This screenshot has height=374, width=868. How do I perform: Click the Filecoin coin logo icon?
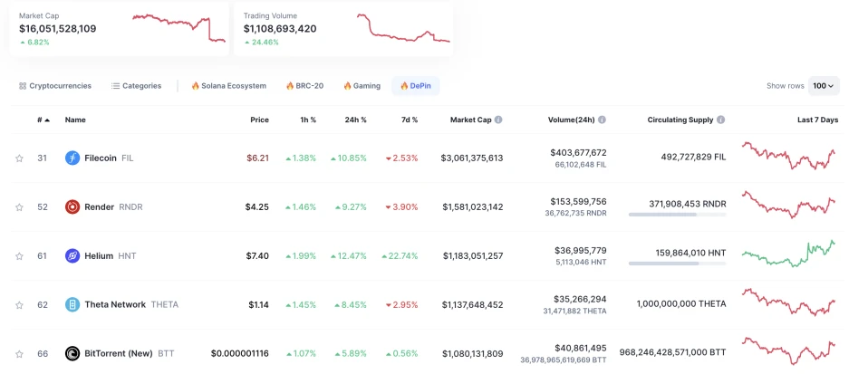pos(72,158)
